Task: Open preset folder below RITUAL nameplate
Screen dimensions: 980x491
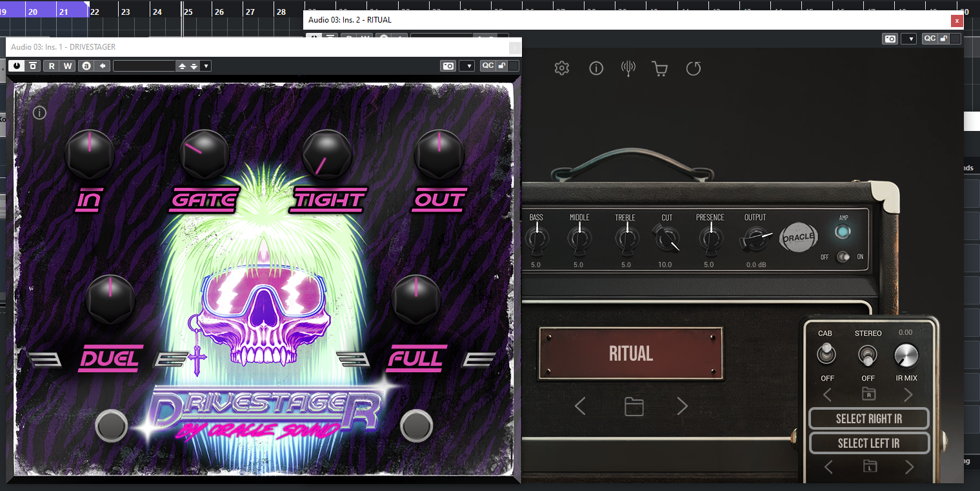Action: click(x=634, y=406)
